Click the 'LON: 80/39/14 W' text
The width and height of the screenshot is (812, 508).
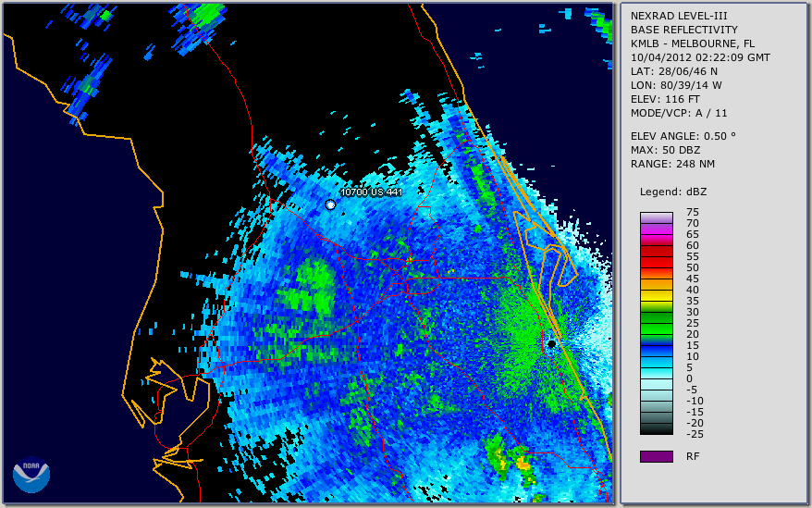click(x=676, y=85)
